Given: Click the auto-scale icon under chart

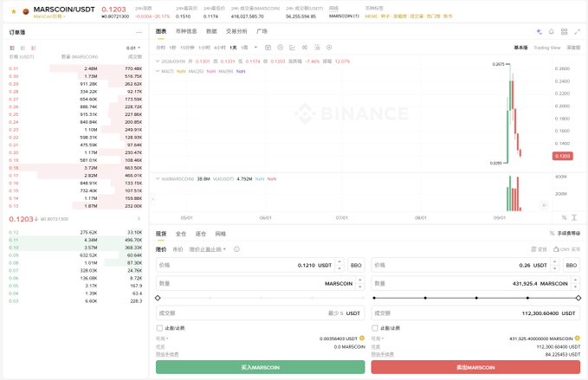Looking at the screenshot, I should 574,218.
